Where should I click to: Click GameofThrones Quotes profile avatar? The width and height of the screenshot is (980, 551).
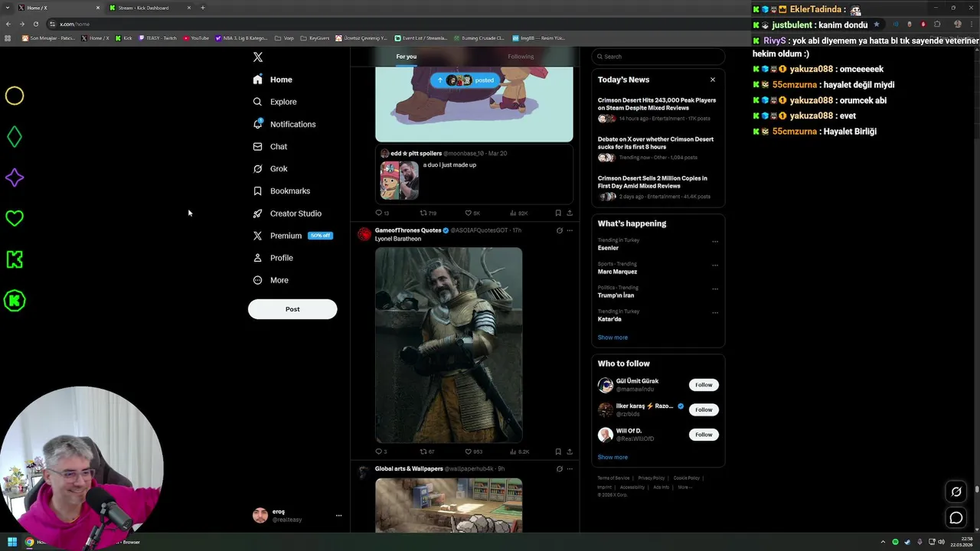[364, 234]
